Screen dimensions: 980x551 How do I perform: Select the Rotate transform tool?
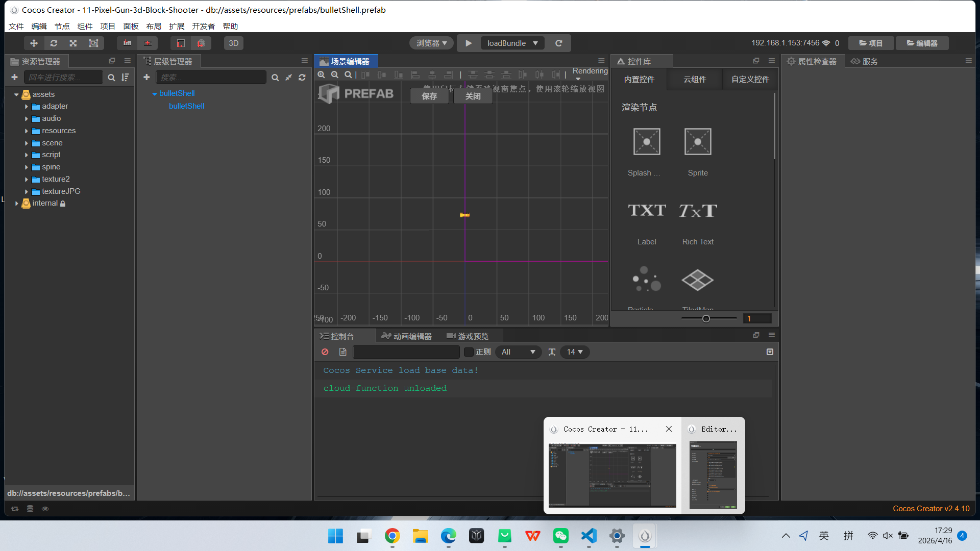click(x=54, y=43)
